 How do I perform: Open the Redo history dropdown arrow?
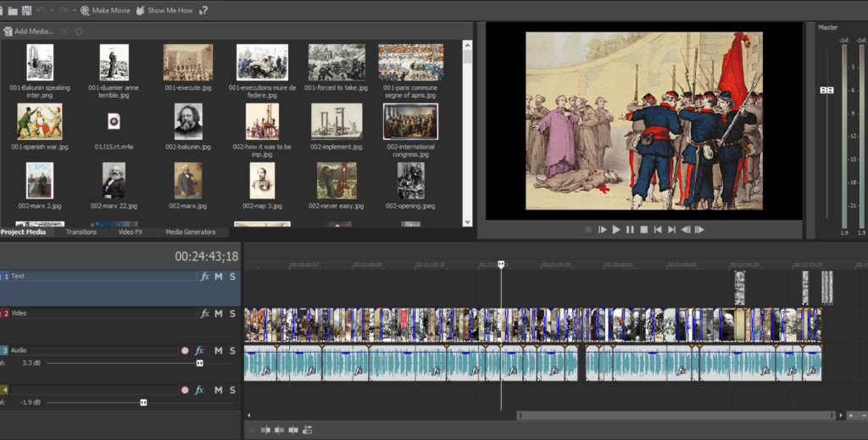(74, 10)
